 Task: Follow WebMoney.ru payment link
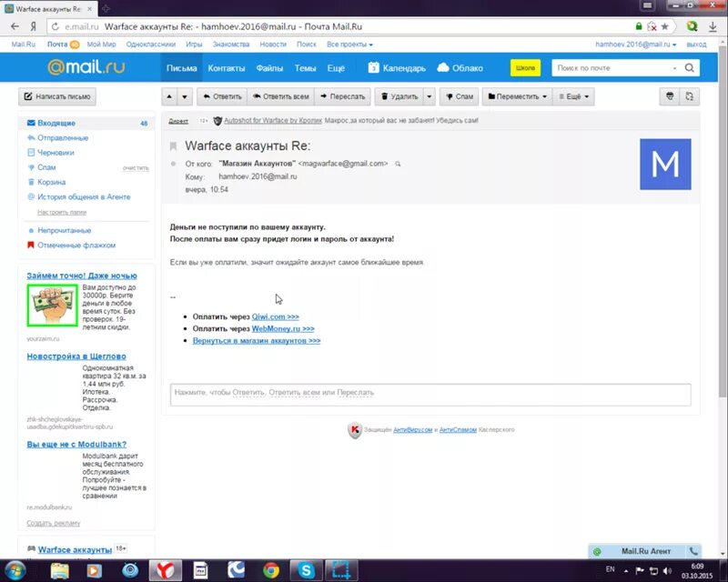coord(283,328)
